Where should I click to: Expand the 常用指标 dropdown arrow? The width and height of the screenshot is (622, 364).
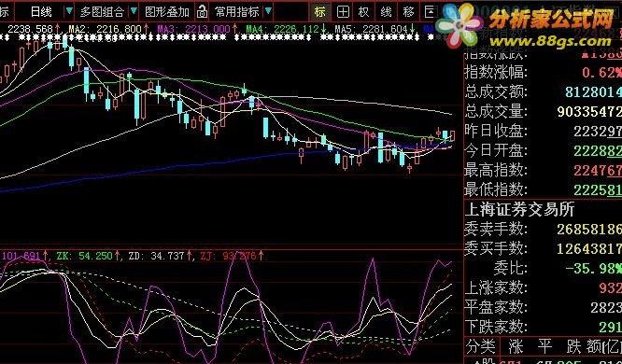(x=268, y=10)
